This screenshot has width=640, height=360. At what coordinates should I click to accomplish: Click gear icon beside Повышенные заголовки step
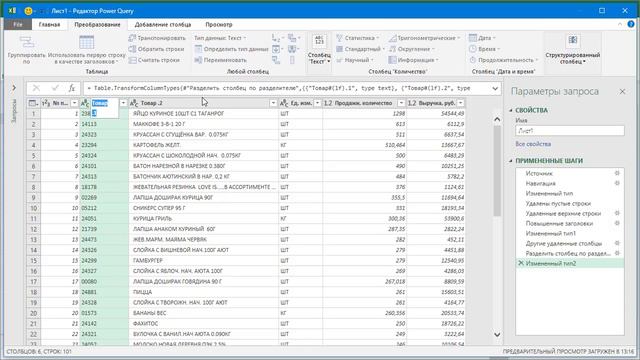click(x=617, y=223)
